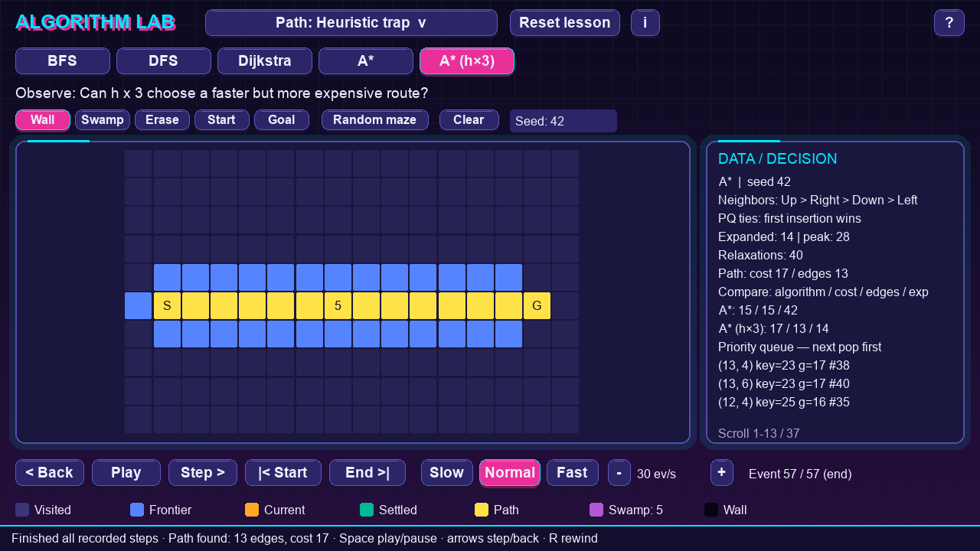Click 'Path: cost 17 / edges 13' line
980x551 pixels.
pos(783,274)
